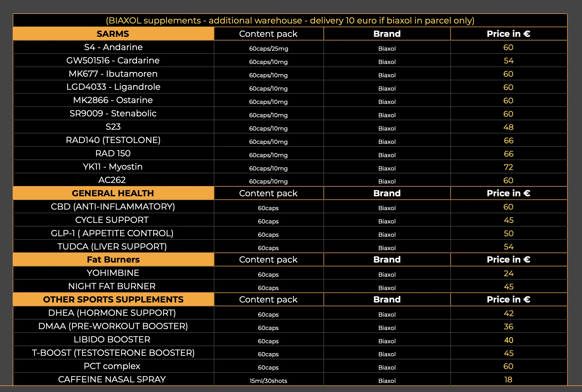Screen dimensions: 582x392
Task: Click the S23 product cell
Action: (113, 127)
